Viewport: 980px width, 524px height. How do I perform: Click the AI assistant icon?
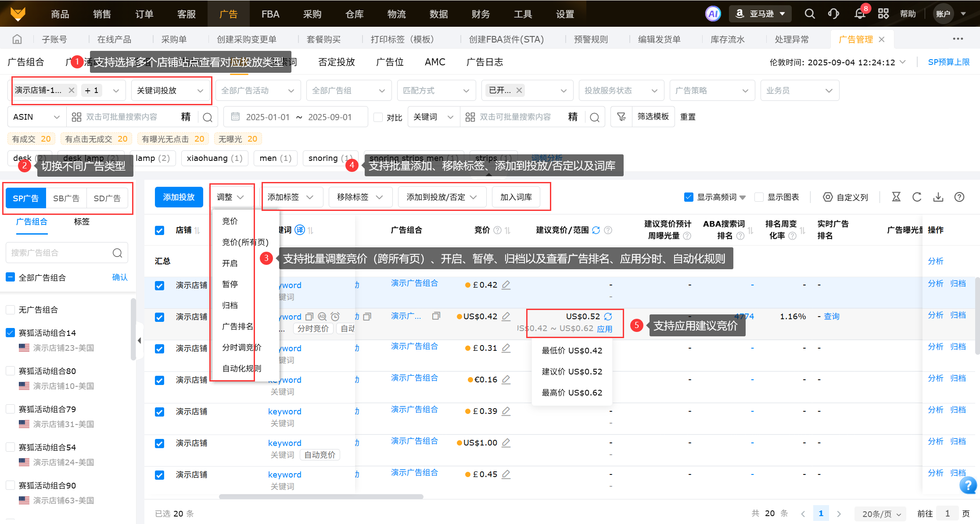(713, 14)
